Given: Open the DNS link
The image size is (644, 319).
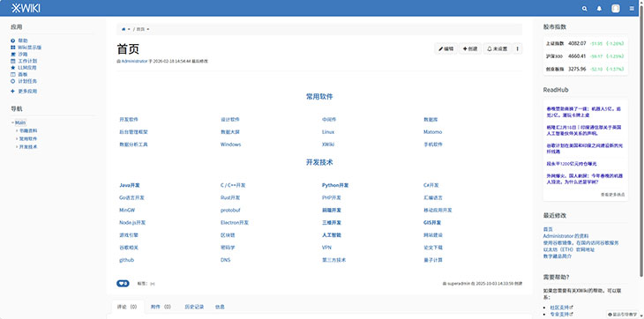Looking at the screenshot, I should [x=226, y=260].
